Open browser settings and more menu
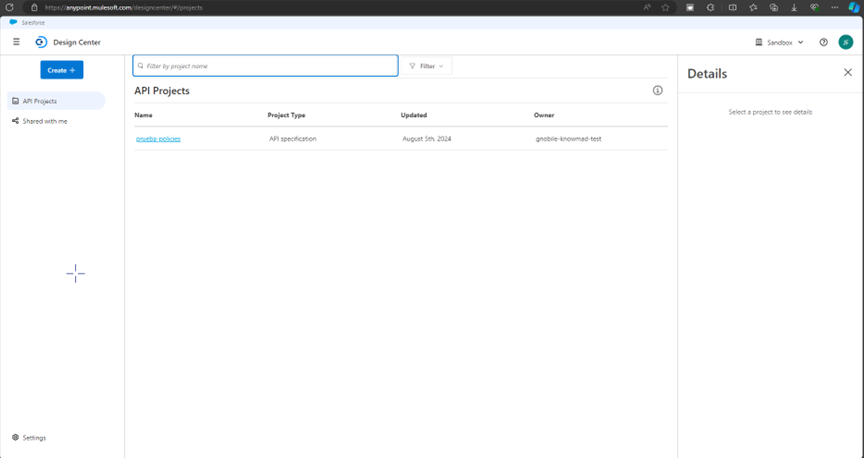The image size is (864, 458). pos(835,8)
